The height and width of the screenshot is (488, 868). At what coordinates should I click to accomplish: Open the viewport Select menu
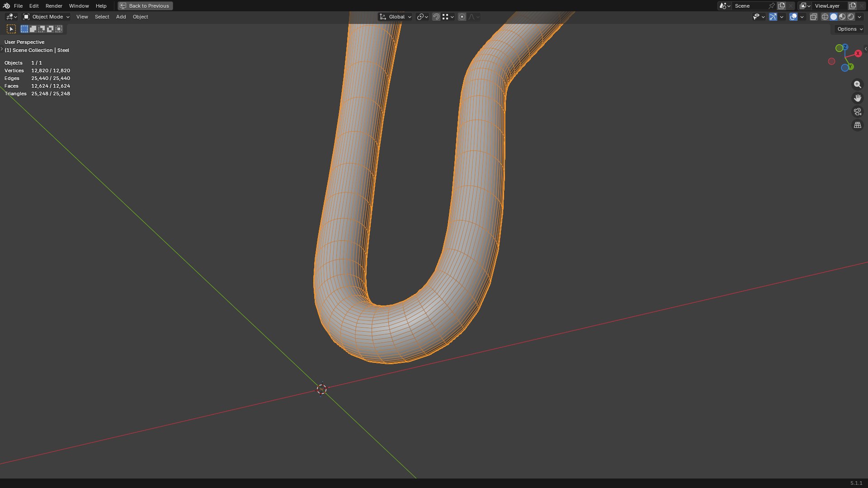pyautogui.click(x=102, y=17)
